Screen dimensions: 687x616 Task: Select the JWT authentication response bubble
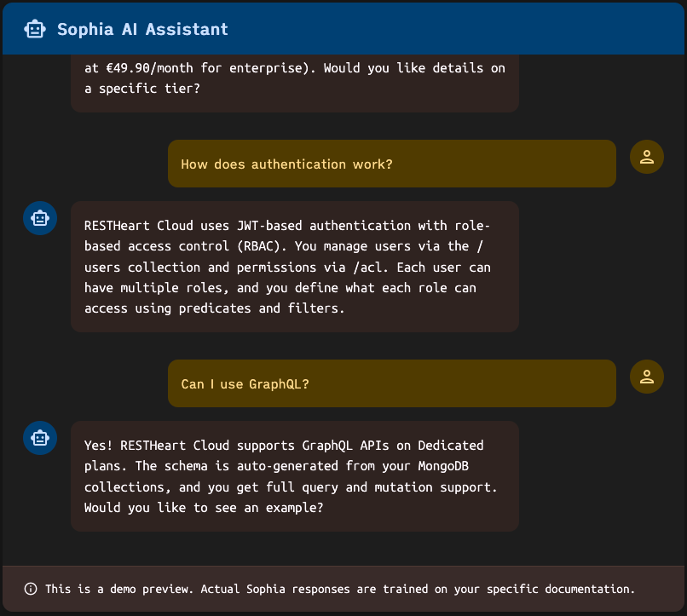click(x=295, y=267)
